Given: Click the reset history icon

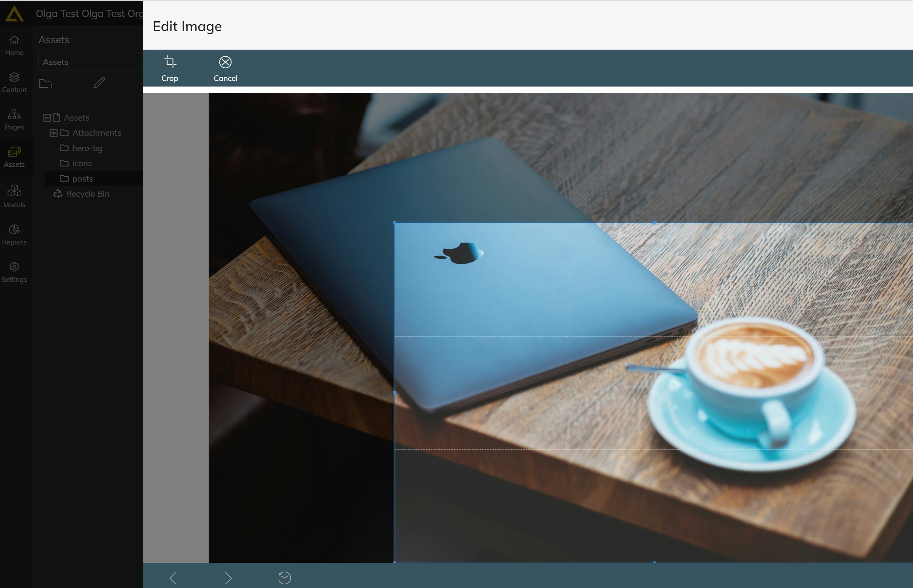Looking at the screenshot, I should click(x=285, y=578).
